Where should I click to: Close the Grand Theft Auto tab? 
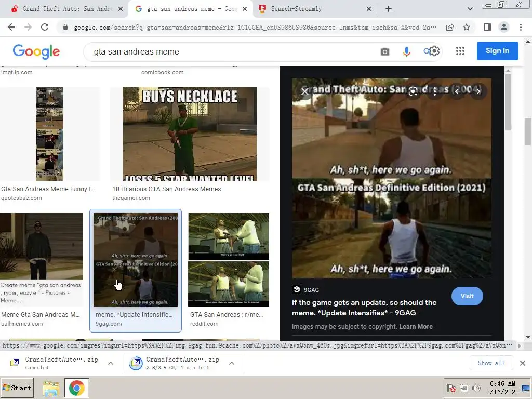[121, 9]
